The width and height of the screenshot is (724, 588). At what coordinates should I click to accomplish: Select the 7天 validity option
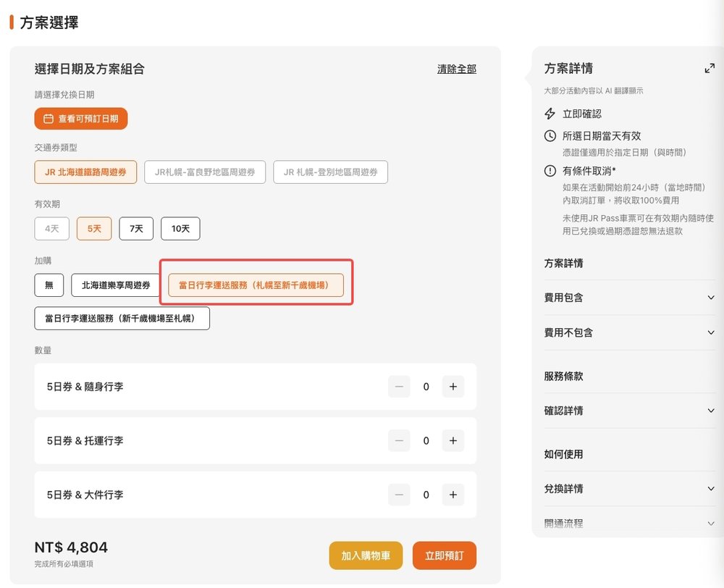tap(136, 228)
